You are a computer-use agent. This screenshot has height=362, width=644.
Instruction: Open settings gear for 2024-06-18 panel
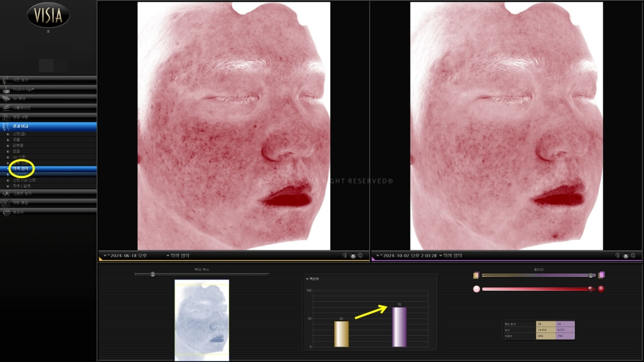360,256
